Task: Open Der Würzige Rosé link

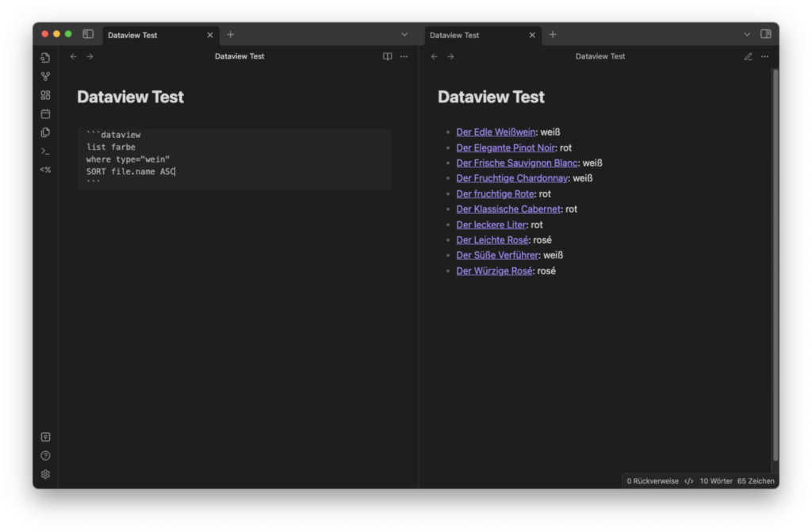Action: coord(494,271)
